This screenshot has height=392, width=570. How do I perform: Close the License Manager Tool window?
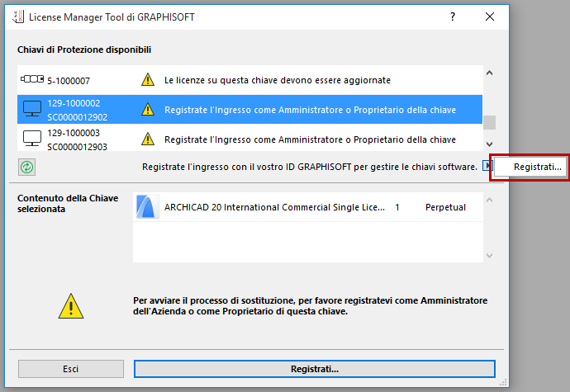(x=490, y=17)
